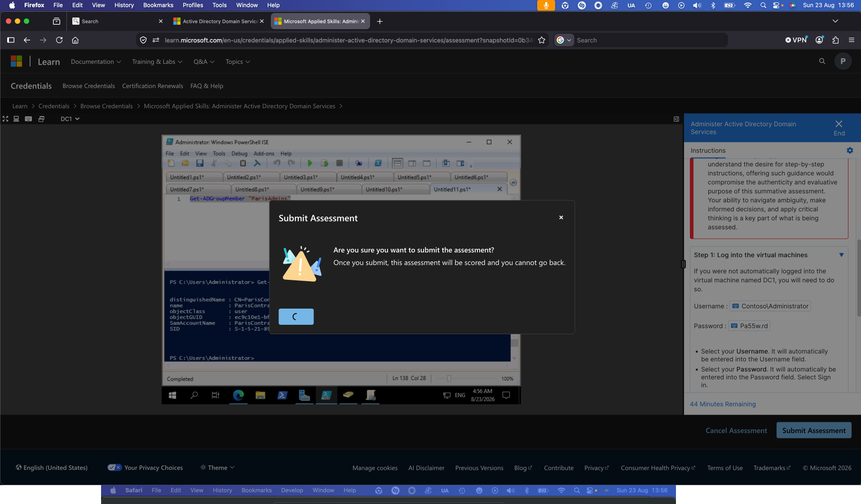861x504 pixels.
Task: Click New Remote PowerShell Tab icon
Action: point(358,164)
